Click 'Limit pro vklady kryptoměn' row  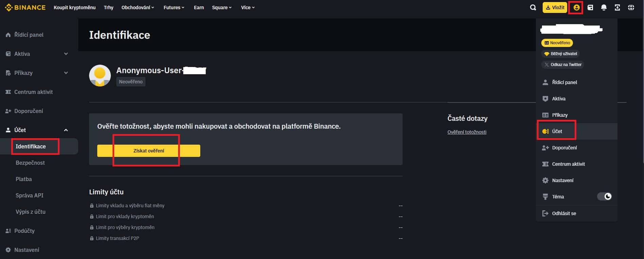point(246,216)
